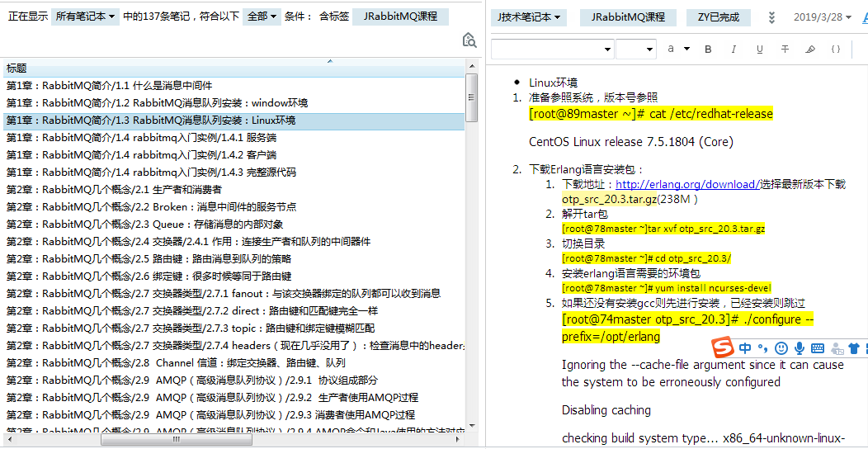Click the note list horizontal scrollbar thumb
Viewport: 868px width, 449px height.
(x=177, y=439)
